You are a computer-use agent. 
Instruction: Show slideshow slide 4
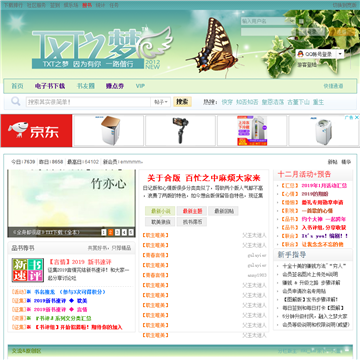(x=124, y=232)
